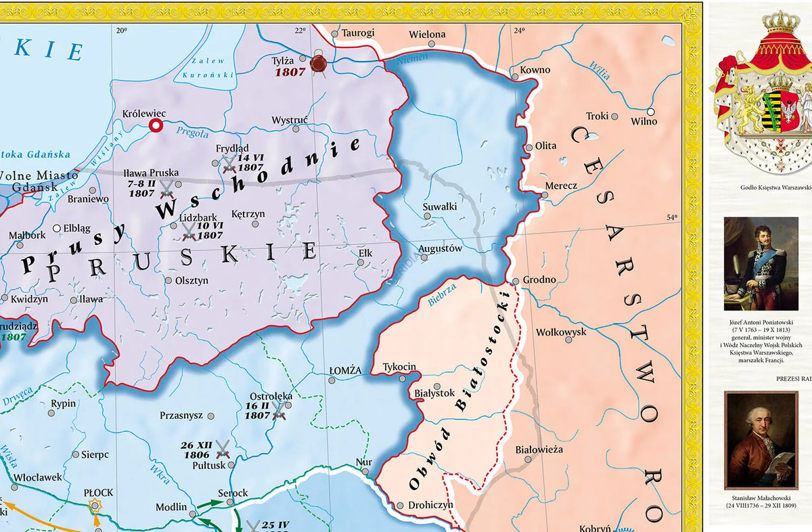This screenshot has width=812, height=532.
Task: Click the red wax seal icon at Tylża
Action: tap(317, 64)
